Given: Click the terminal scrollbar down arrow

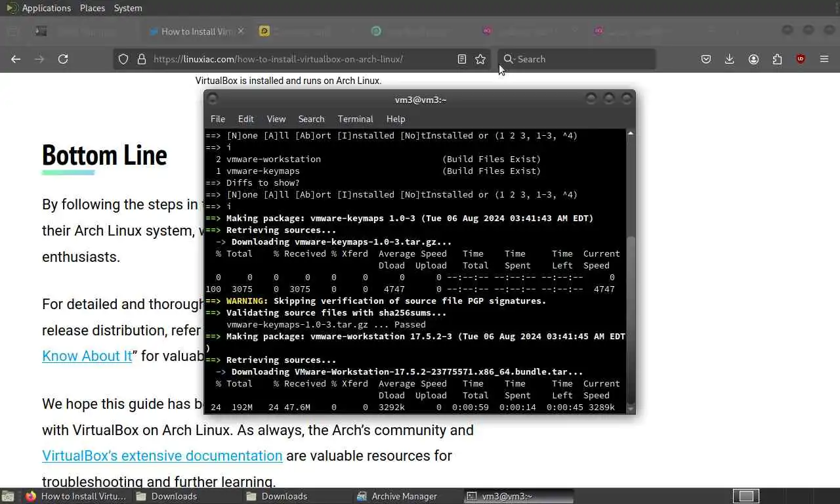Looking at the screenshot, I should 631,409.
